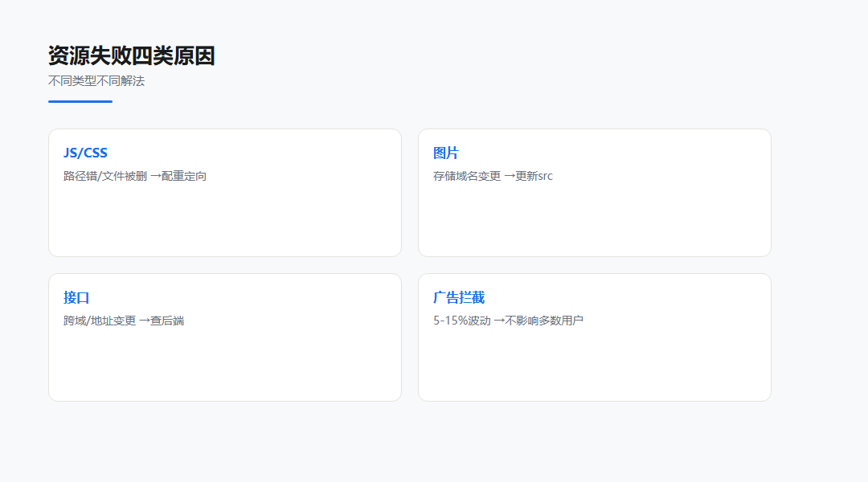
Task: Click the title 资源失败四类原因
Action: click(131, 56)
